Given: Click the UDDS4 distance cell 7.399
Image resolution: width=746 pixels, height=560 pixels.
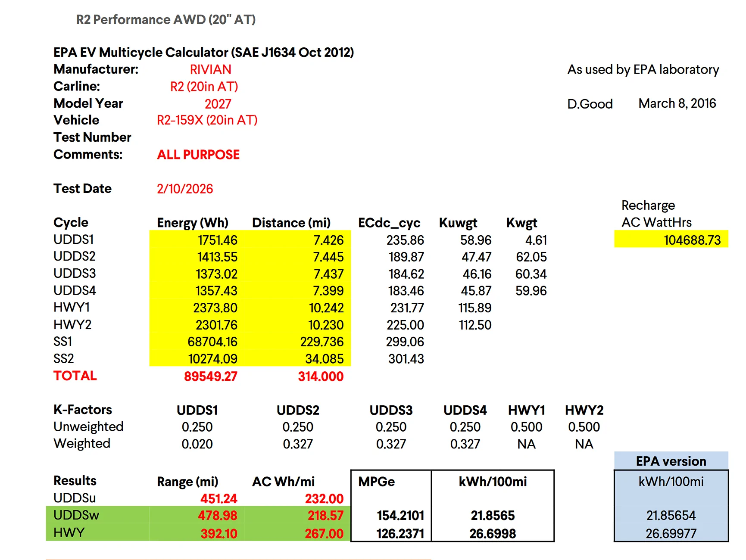Looking at the screenshot, I should coord(298,291).
